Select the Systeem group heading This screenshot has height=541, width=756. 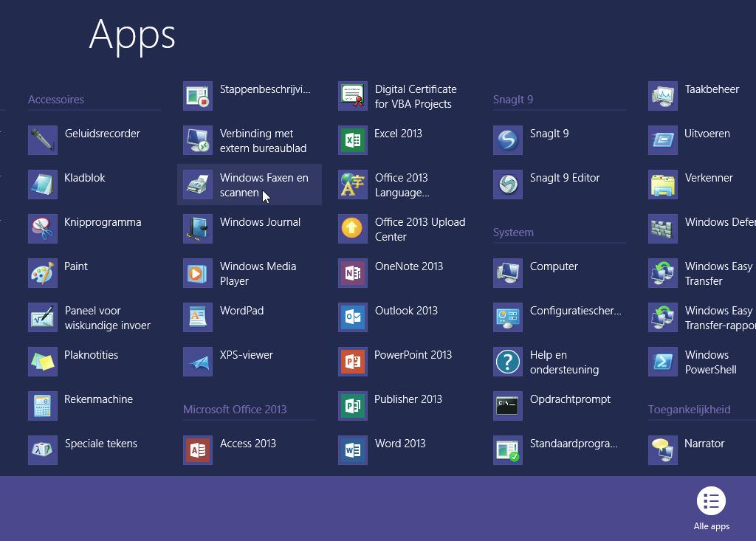click(x=513, y=232)
